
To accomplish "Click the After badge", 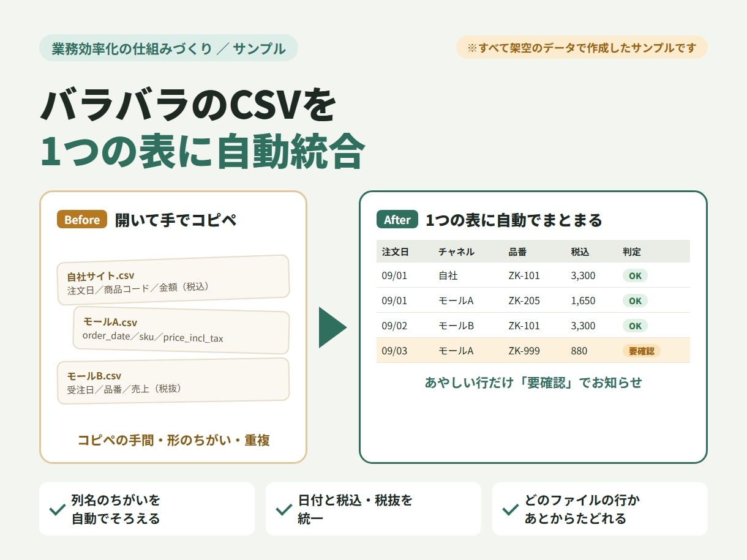I will 397,220.
